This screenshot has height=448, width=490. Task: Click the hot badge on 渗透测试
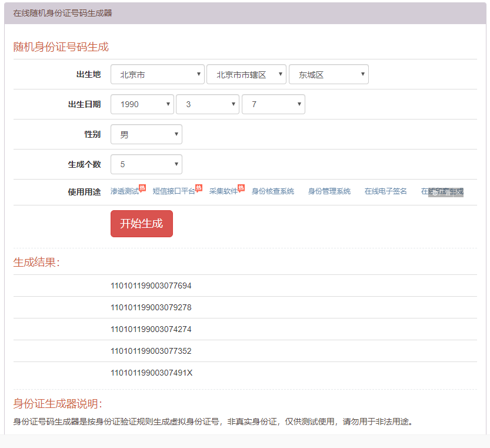[142, 188]
